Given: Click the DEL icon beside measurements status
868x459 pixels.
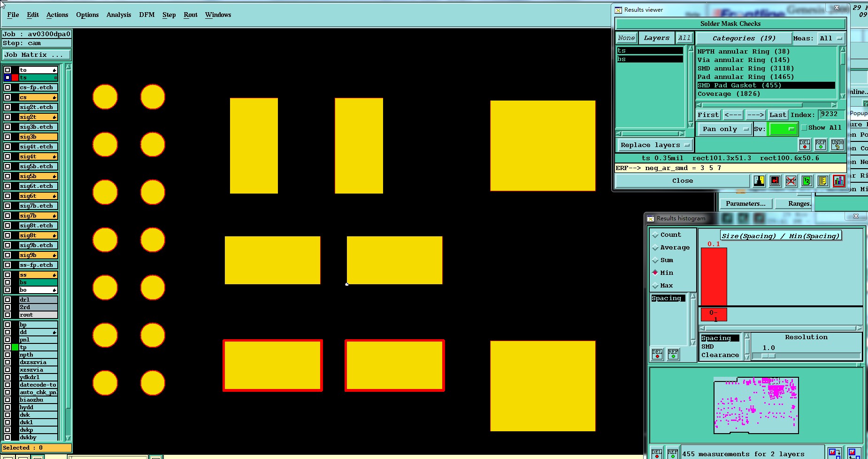Looking at the screenshot, I should pyautogui.click(x=657, y=453).
